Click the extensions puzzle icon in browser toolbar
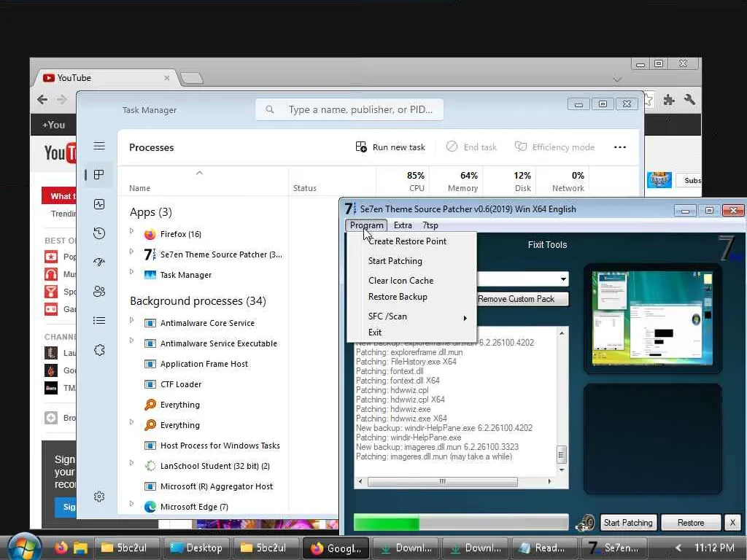 click(669, 99)
